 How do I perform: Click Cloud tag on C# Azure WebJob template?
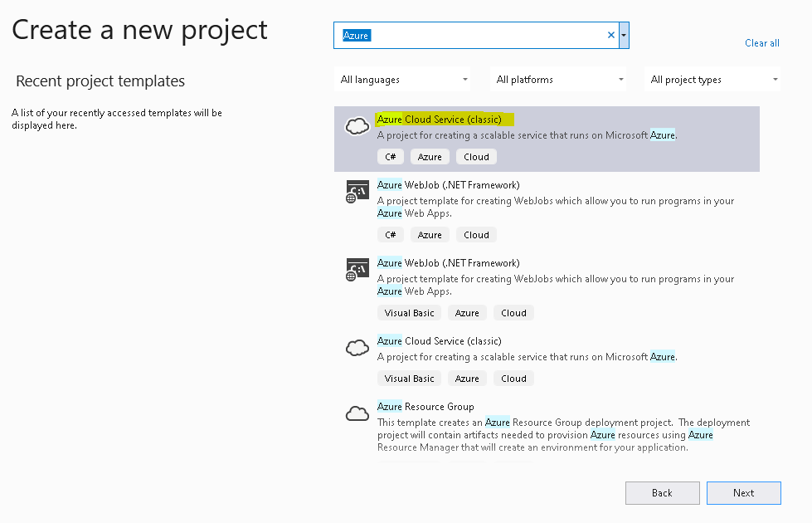coord(476,235)
